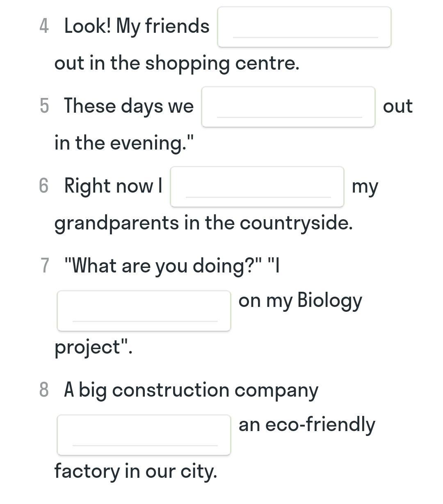
Task: Click the text "These days we"
Action: [129, 106]
